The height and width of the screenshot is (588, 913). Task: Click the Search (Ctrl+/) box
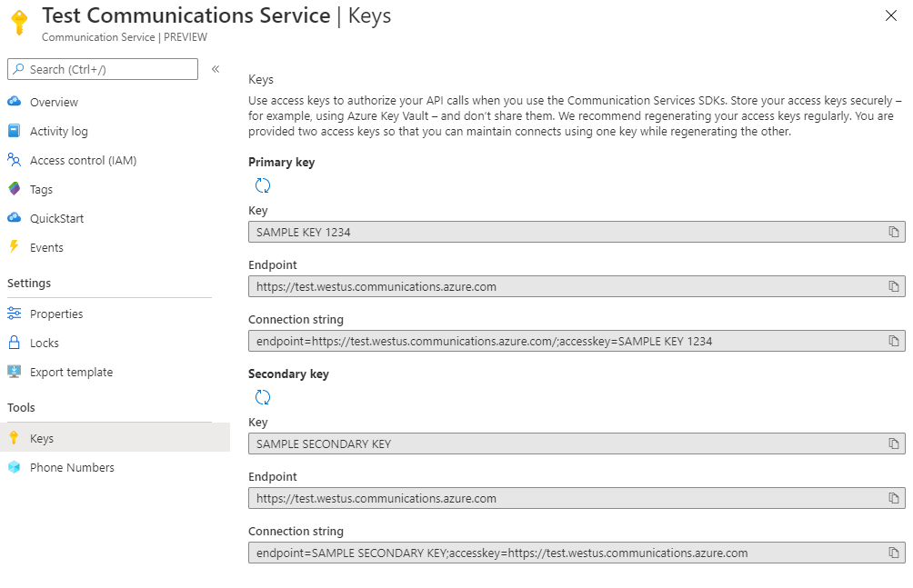[100, 68]
